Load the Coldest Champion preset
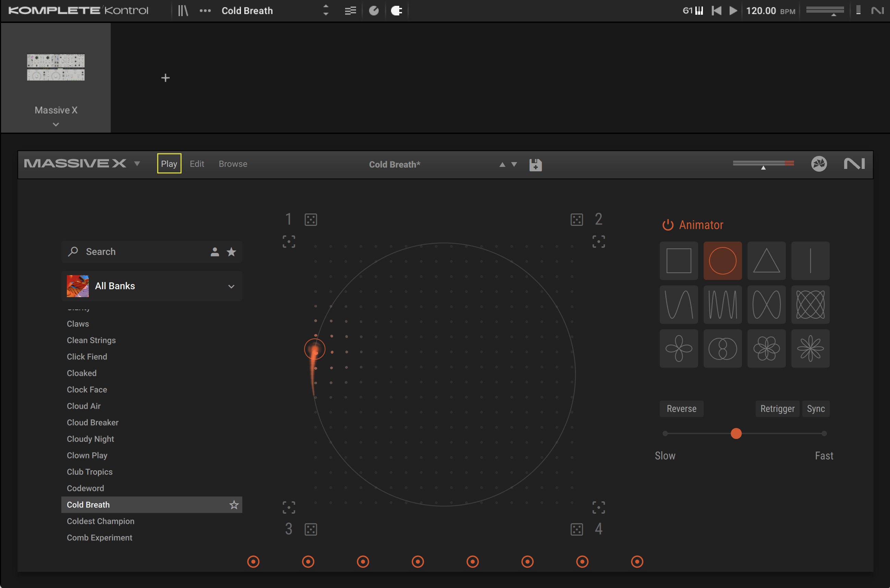This screenshot has width=890, height=588. pos(100,521)
